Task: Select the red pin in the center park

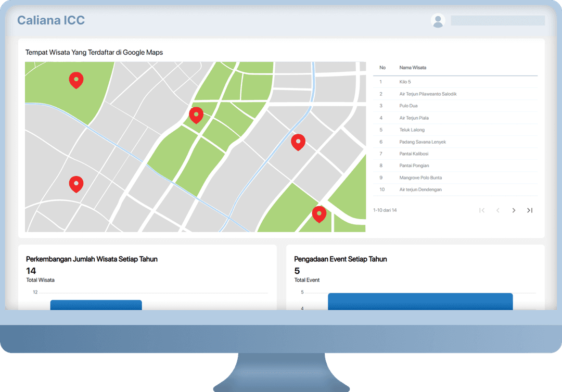Action: pos(196,116)
